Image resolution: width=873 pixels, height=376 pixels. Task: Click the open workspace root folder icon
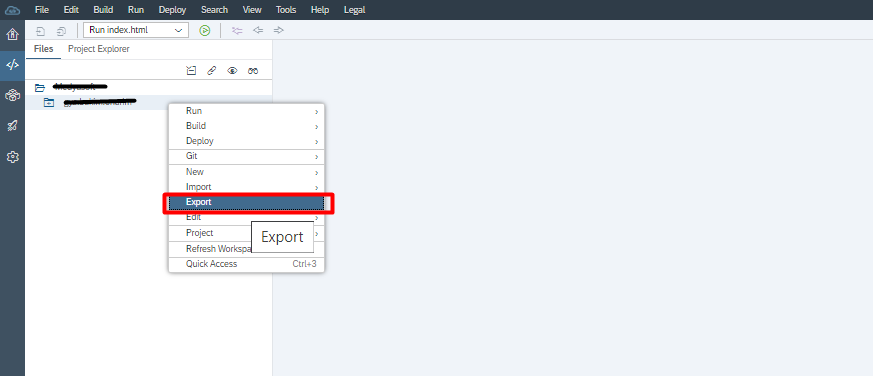coord(40,87)
